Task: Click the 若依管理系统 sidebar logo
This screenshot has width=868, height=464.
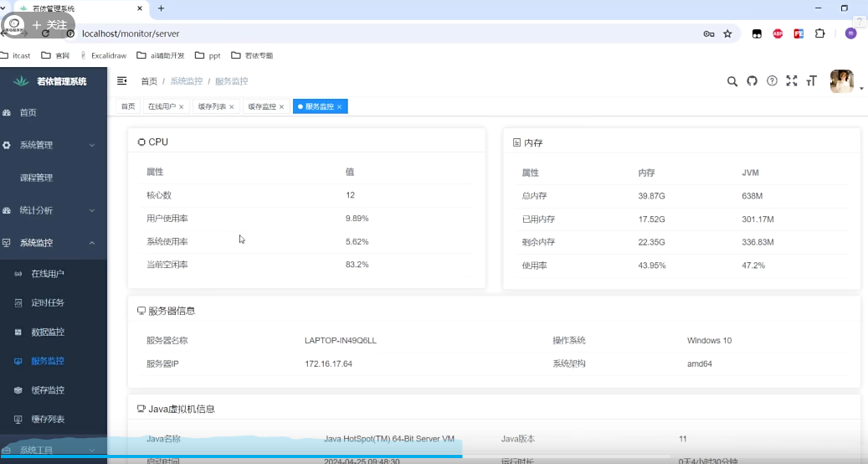Action: pos(50,81)
